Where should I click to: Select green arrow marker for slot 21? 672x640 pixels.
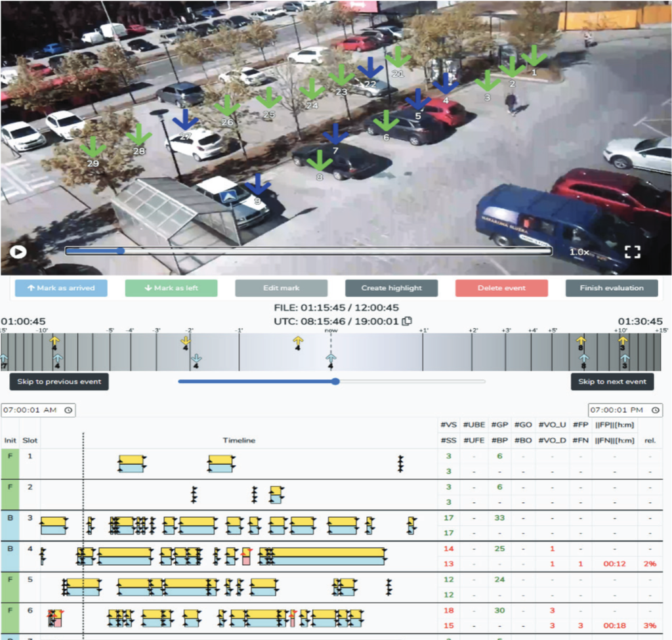[398, 56]
